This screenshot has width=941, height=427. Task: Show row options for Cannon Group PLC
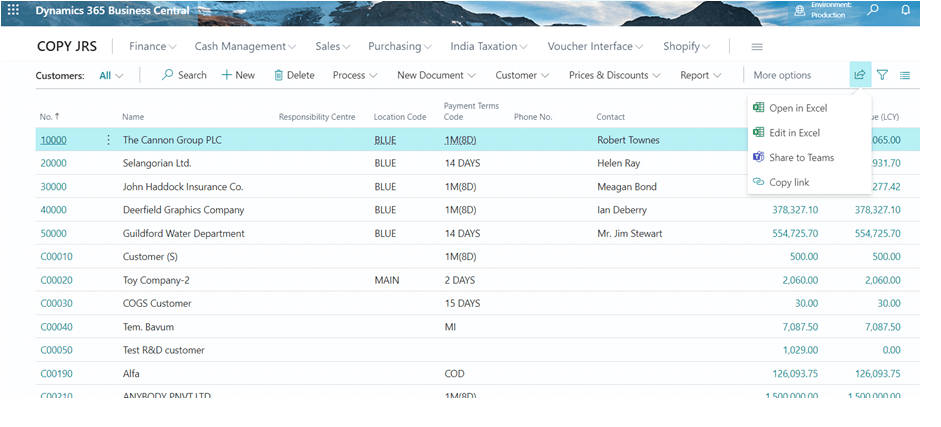point(108,140)
